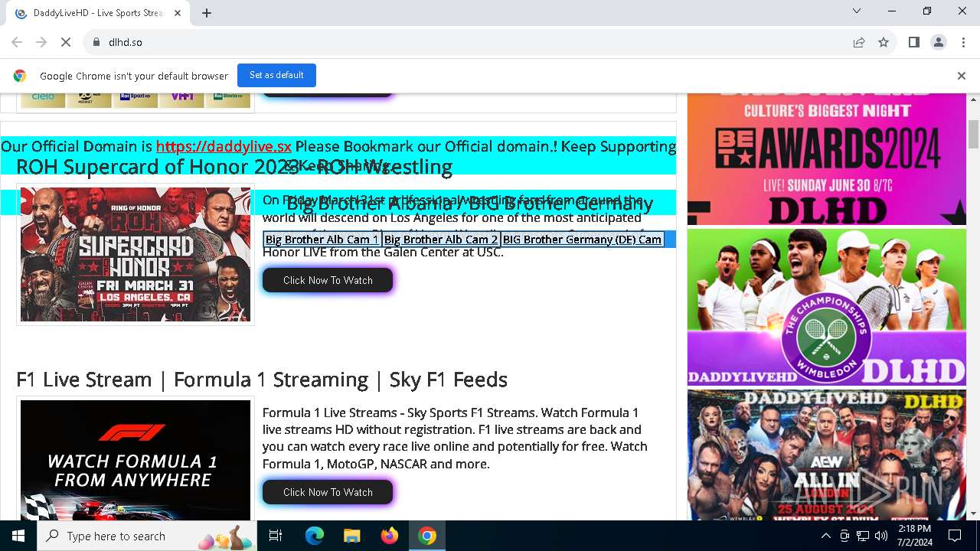Click the taskbar search box
This screenshot has height=551, width=980.
148,536
